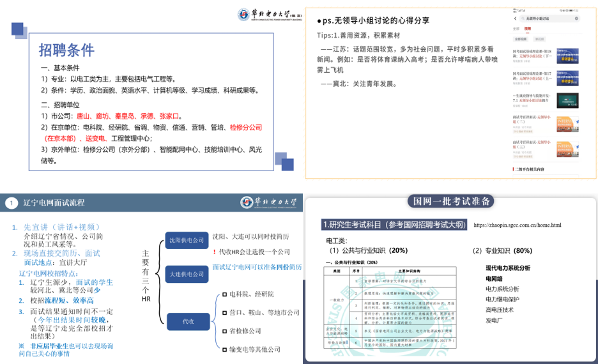Open the orange INTERVIEW thumbnail for 无领导小组（二）

point(567,125)
